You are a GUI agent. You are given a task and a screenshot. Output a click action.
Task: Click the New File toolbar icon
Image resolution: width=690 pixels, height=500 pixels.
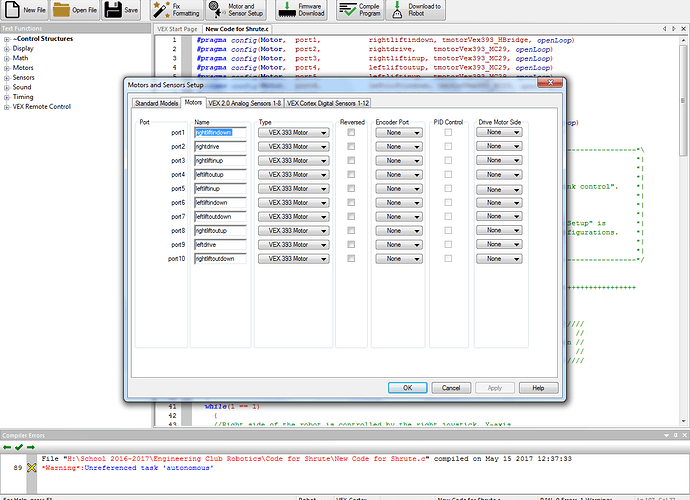(x=12, y=10)
